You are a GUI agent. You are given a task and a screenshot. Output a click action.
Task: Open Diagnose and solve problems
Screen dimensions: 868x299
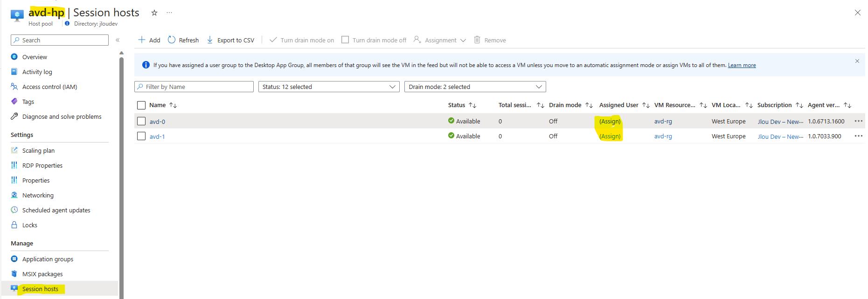tap(62, 116)
